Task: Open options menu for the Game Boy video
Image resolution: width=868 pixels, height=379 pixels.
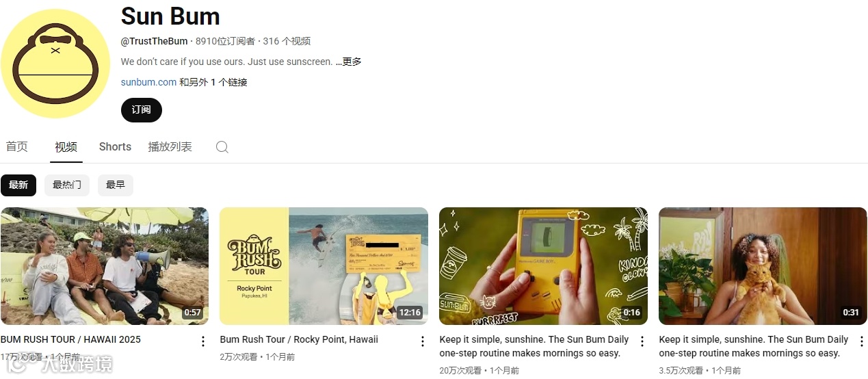Action: [642, 341]
